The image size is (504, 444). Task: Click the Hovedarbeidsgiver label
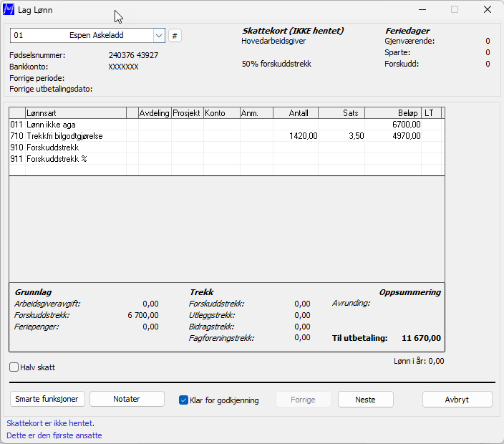click(x=273, y=41)
